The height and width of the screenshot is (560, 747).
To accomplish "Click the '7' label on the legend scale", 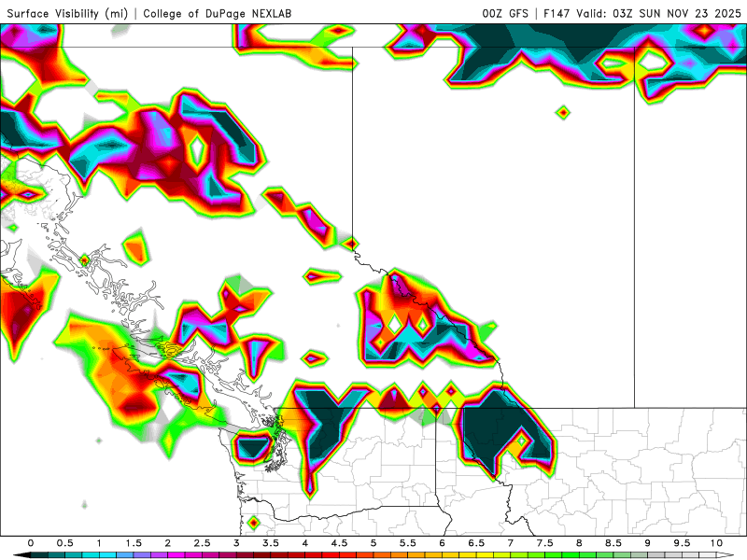I will (x=511, y=543).
